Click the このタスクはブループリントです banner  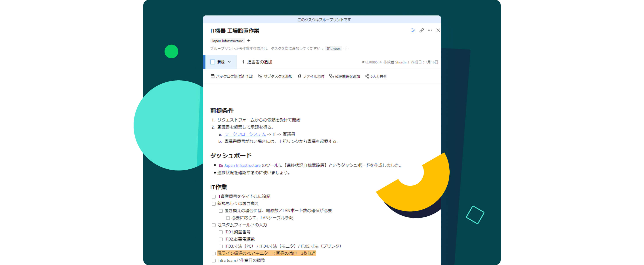pyautogui.click(x=322, y=20)
